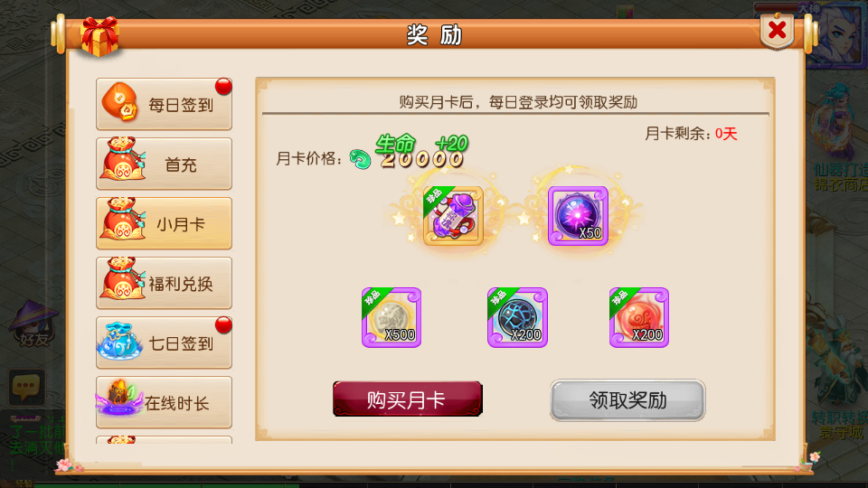Select the purple orb X50 reward
This screenshot has height=488, width=868.
pyautogui.click(x=578, y=216)
